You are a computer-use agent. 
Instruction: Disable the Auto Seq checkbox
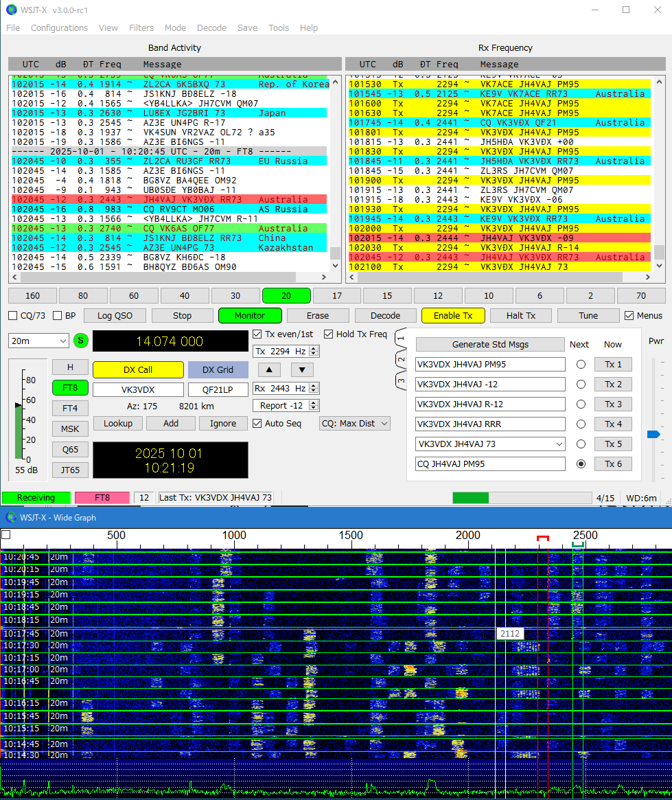pos(257,424)
